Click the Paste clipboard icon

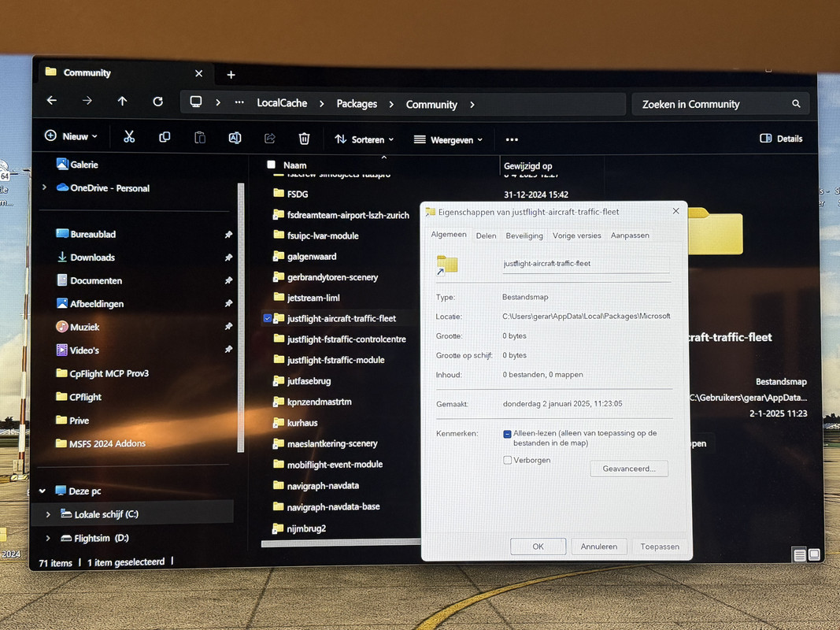point(200,138)
